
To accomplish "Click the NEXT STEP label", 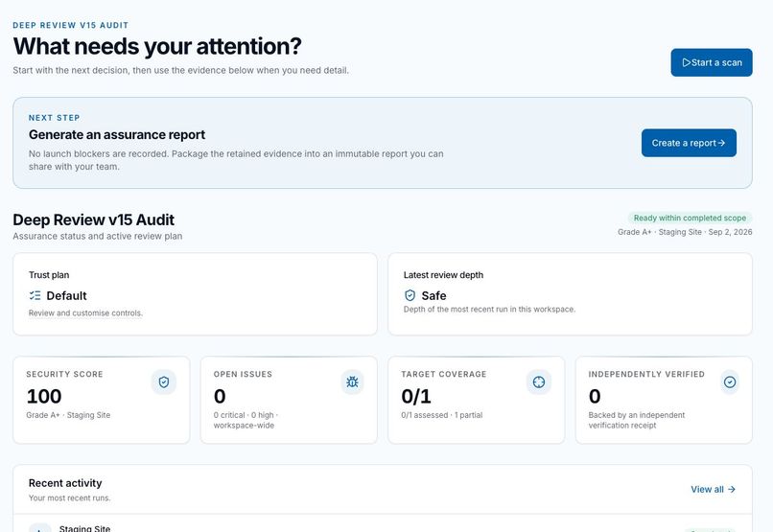I will point(55,118).
